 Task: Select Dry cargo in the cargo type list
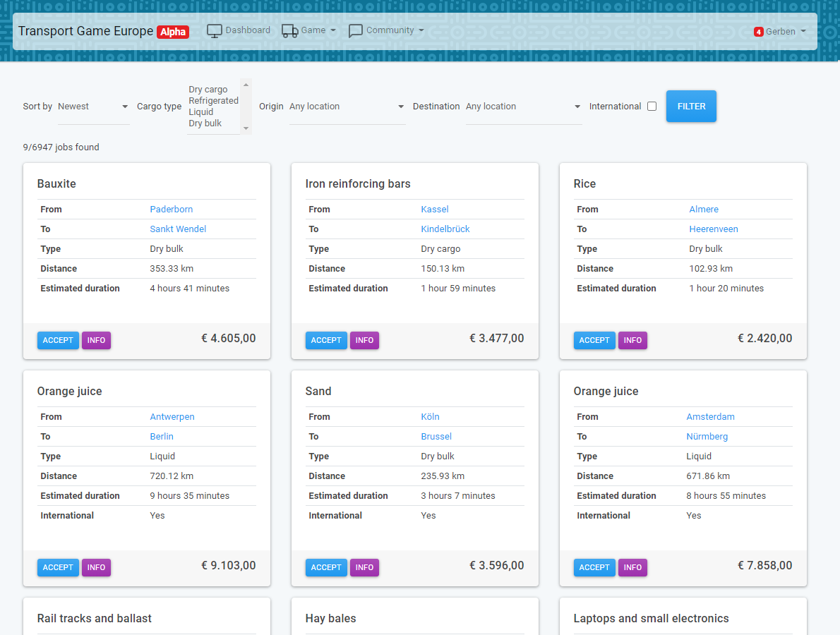coord(208,90)
